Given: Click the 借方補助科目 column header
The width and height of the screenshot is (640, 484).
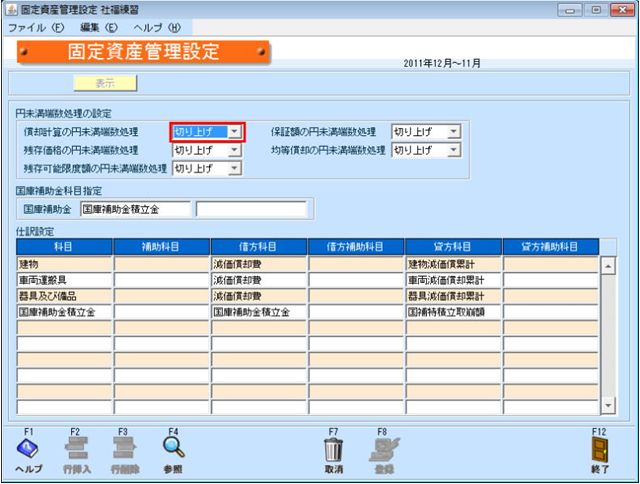Looking at the screenshot, I should pyautogui.click(x=356, y=246).
